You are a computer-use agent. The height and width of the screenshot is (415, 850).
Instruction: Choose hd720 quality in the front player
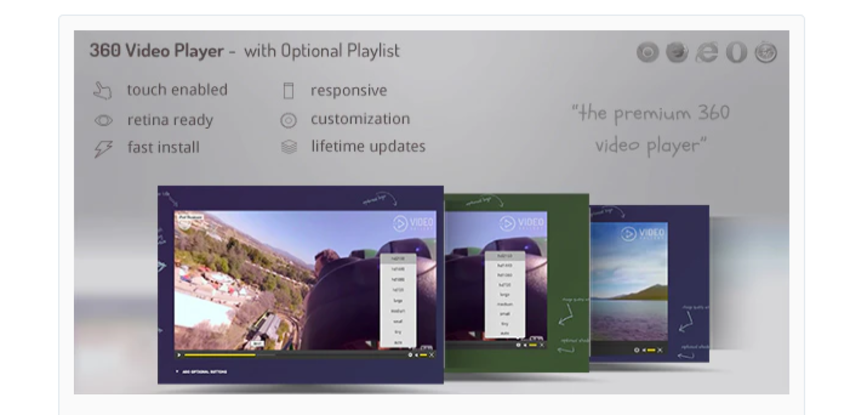pos(398,290)
